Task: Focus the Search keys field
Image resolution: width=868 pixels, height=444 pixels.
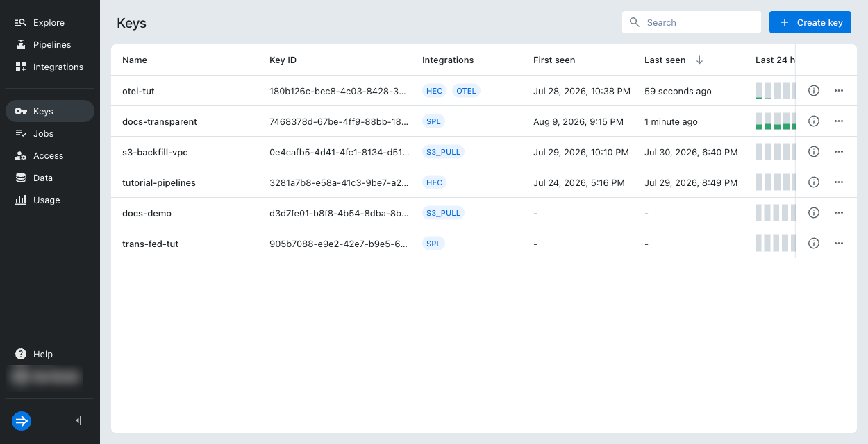Action: [x=692, y=22]
